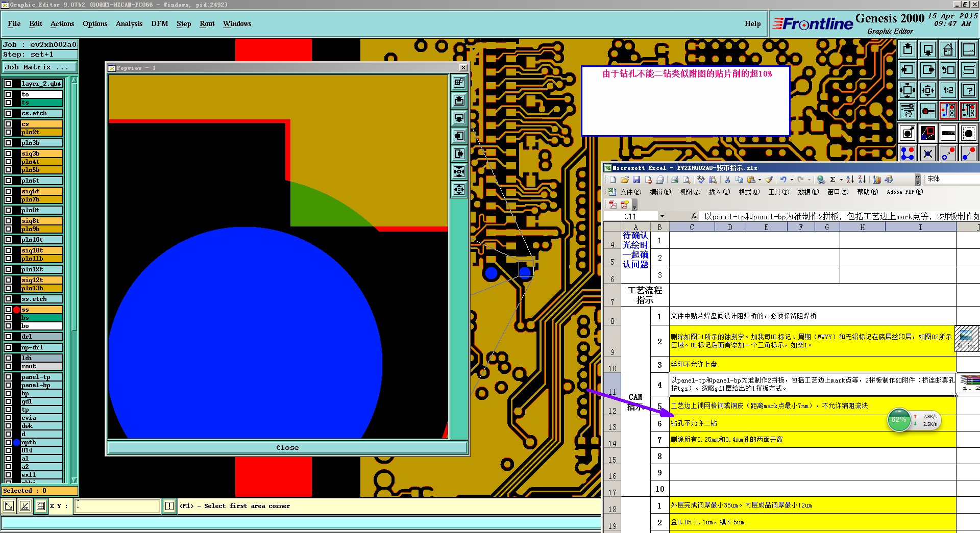Expand Excel toolbar options chevron

click(x=918, y=180)
